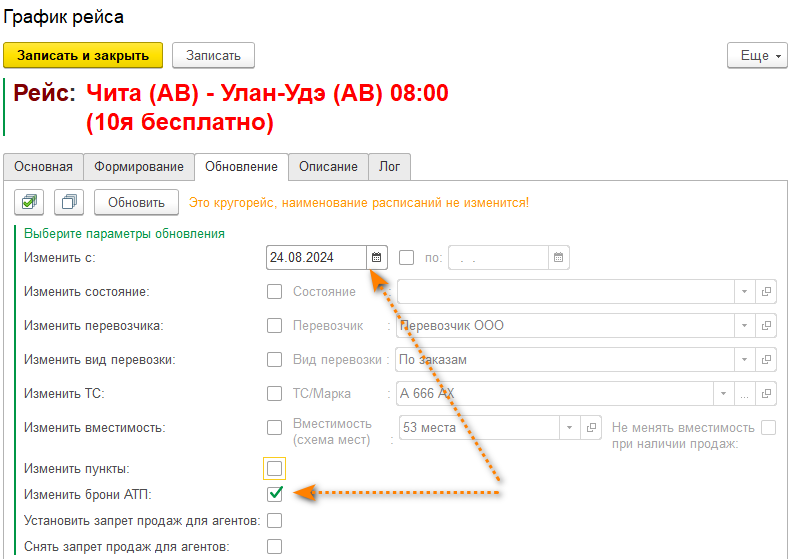788x559 pixels.
Task: Open the Вид перевозки linked item icon
Action: pyautogui.click(x=767, y=360)
